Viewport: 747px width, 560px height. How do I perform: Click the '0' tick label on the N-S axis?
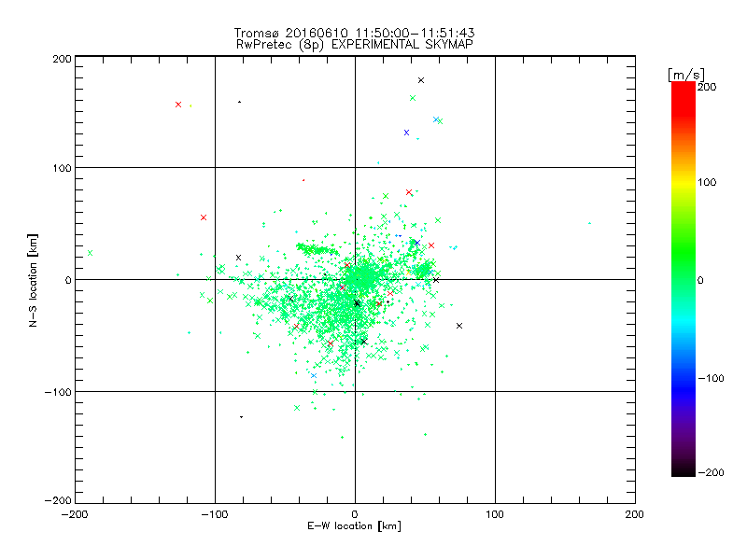tap(68, 280)
